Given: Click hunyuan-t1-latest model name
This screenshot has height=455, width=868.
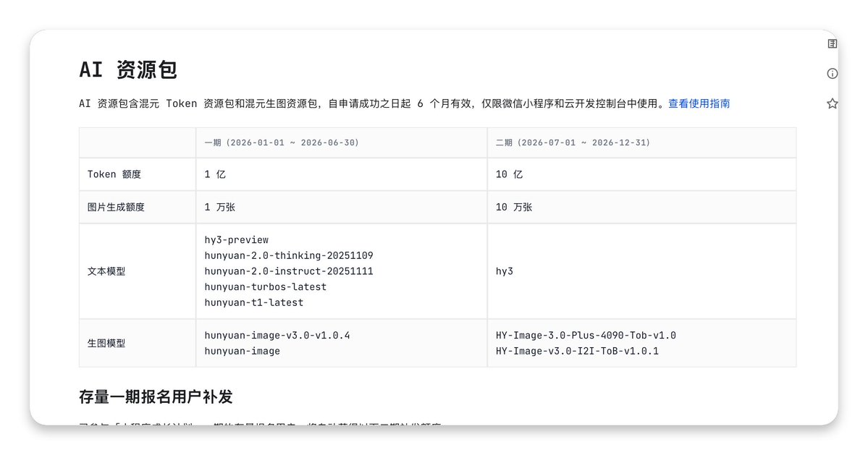Looking at the screenshot, I should (253, 302).
